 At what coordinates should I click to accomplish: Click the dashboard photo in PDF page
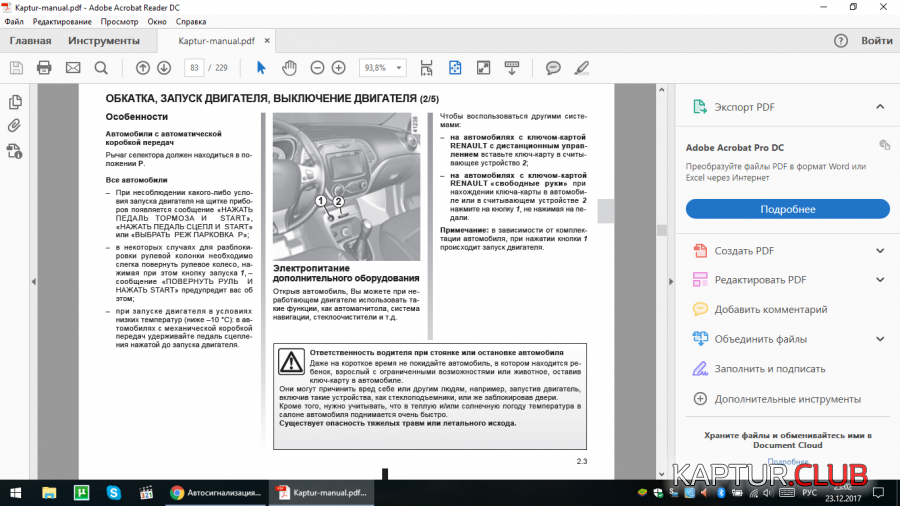[346, 186]
